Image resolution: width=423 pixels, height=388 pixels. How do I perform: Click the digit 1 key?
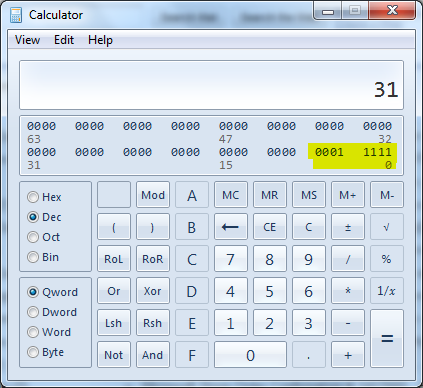pyautogui.click(x=231, y=323)
